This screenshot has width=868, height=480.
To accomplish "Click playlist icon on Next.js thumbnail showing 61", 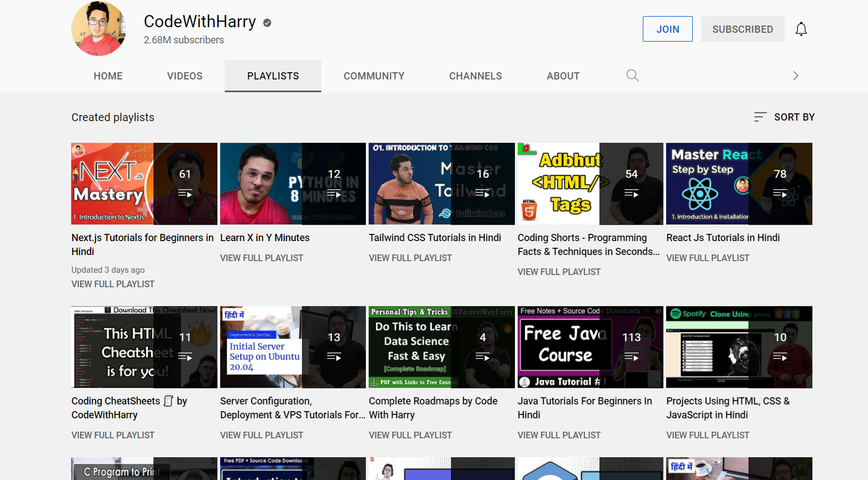I will (185, 193).
